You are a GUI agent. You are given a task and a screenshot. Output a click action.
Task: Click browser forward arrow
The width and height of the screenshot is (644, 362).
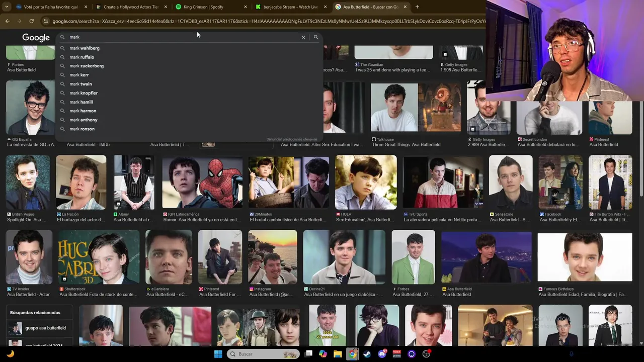click(x=19, y=21)
